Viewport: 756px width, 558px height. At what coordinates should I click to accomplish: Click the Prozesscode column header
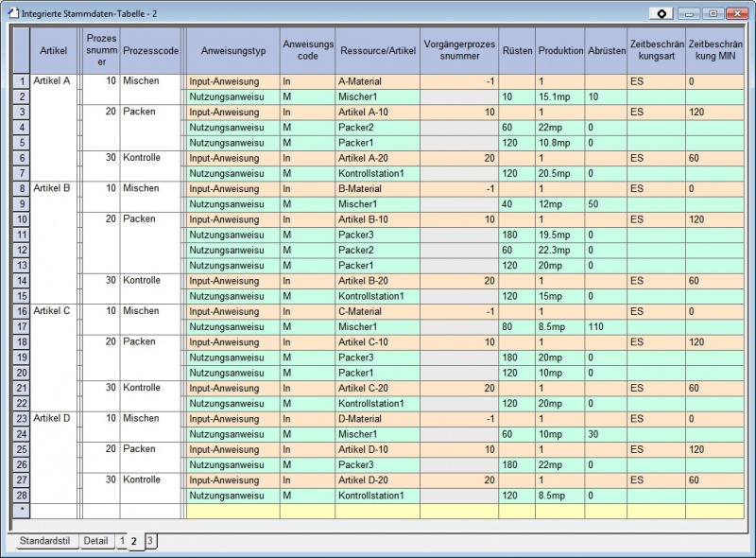tap(150, 50)
